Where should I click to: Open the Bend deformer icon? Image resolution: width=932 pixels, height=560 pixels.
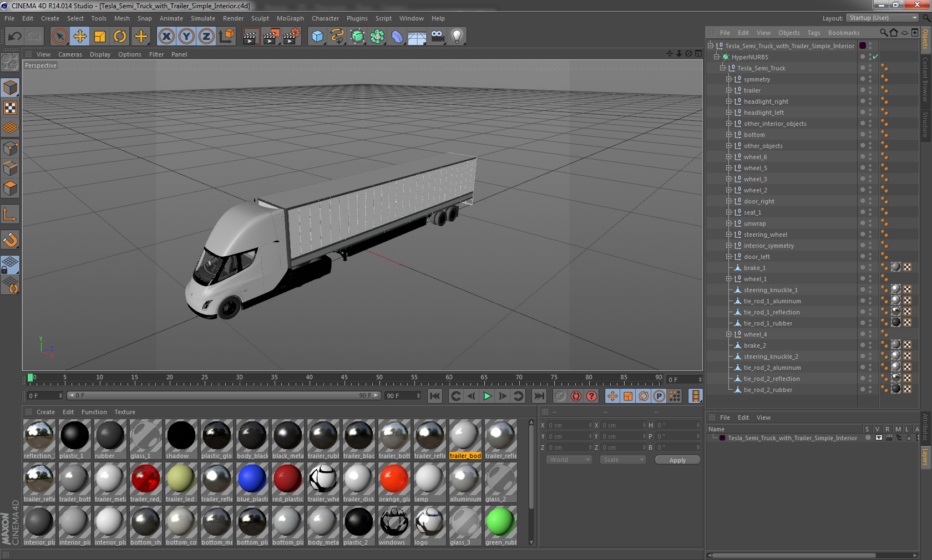click(397, 37)
